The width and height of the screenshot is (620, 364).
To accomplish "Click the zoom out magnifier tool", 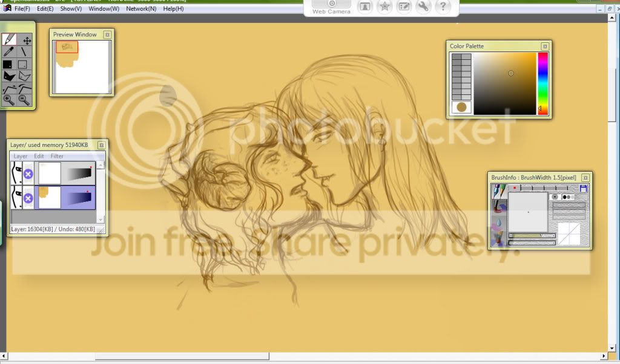I will (24, 100).
